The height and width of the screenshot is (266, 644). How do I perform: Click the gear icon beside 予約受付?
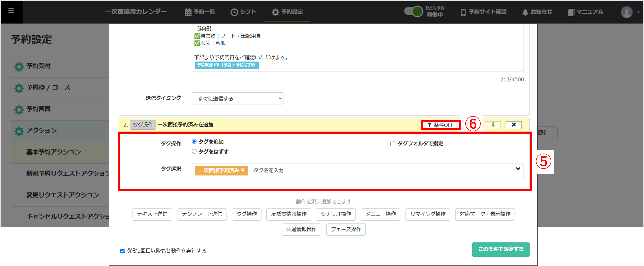19,66
